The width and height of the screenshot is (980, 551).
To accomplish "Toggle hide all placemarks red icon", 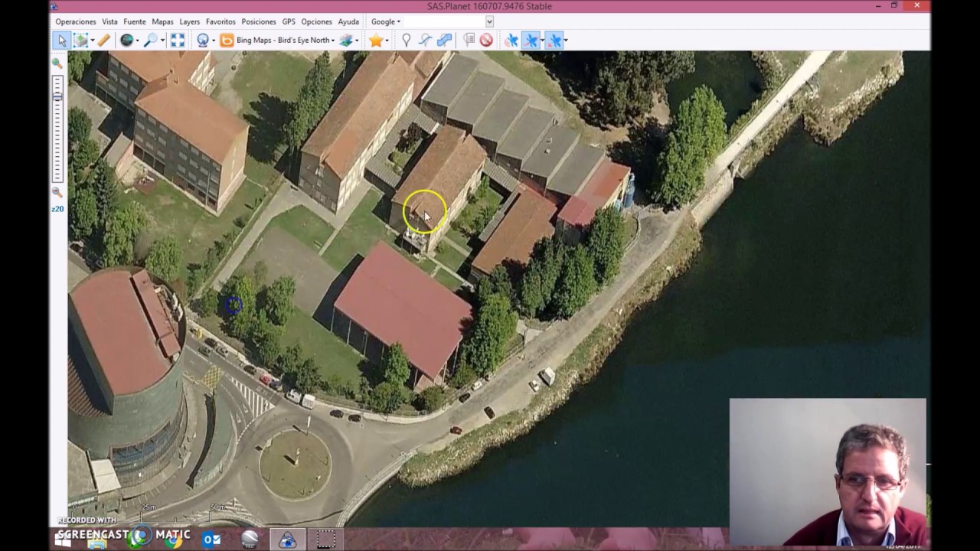I will click(486, 40).
